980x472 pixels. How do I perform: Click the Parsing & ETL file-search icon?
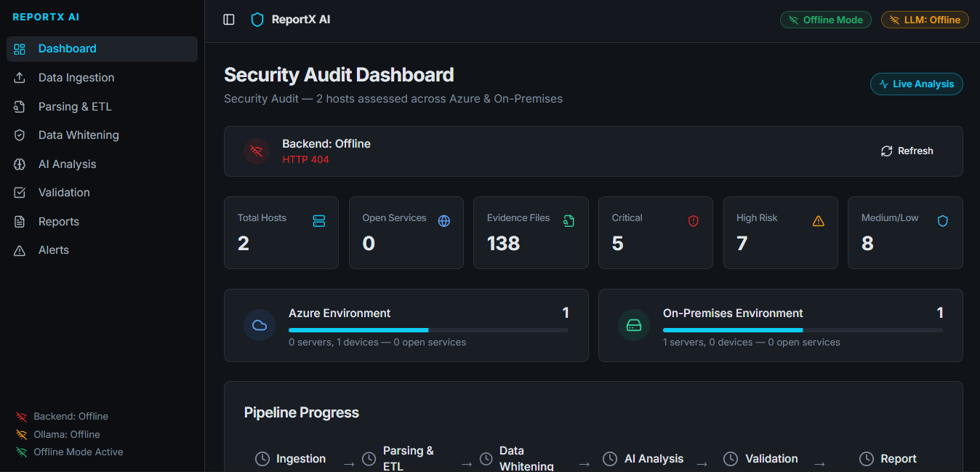(20, 107)
